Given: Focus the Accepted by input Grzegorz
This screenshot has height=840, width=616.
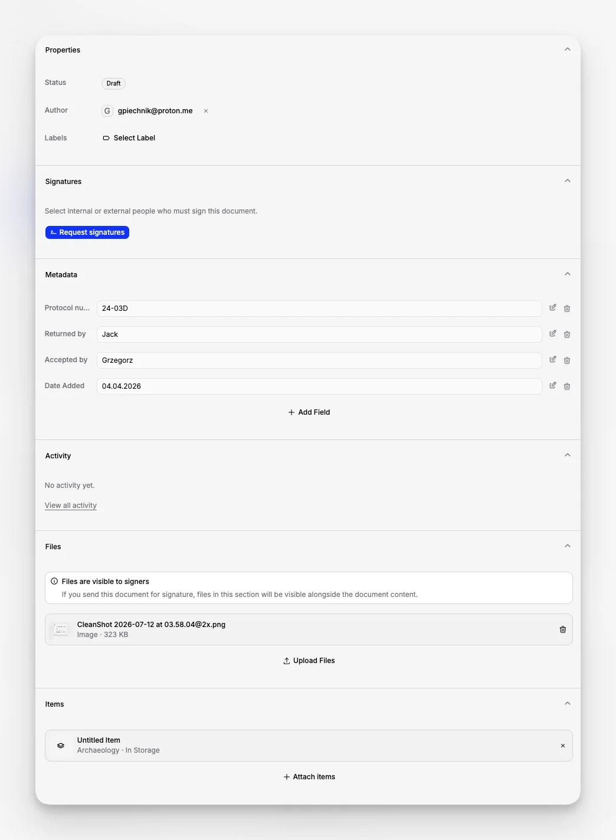Looking at the screenshot, I should tap(319, 360).
